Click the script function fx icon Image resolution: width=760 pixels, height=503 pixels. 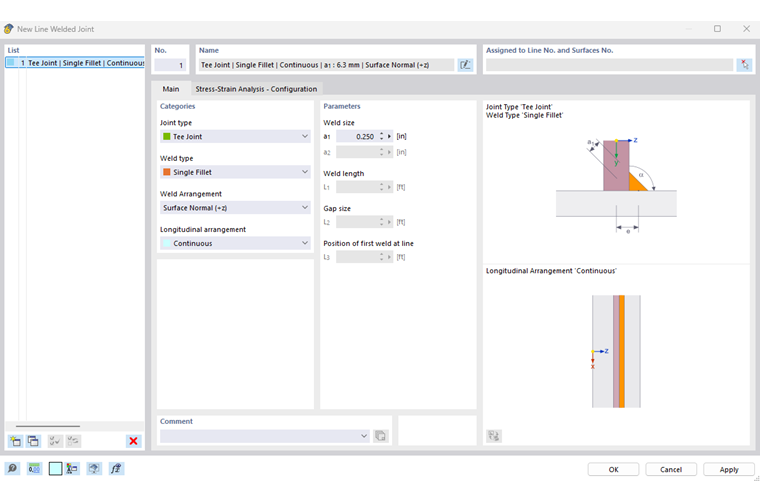click(116, 469)
